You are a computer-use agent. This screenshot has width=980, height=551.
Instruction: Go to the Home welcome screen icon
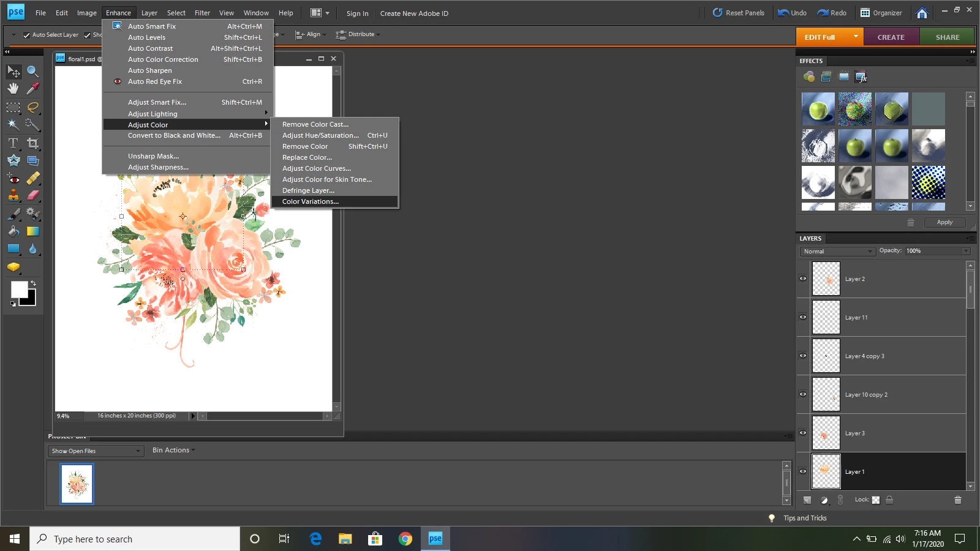pos(922,13)
